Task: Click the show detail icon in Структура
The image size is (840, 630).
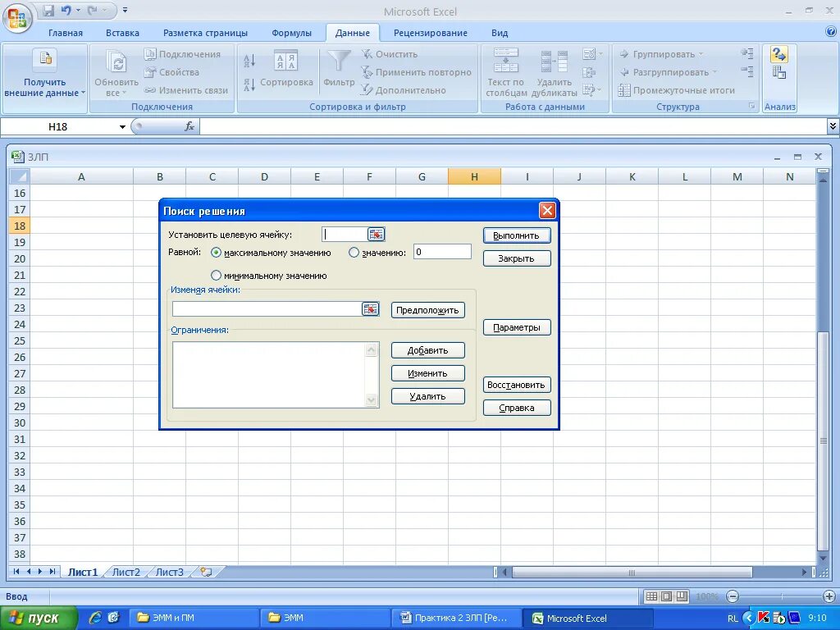Action: (x=747, y=53)
